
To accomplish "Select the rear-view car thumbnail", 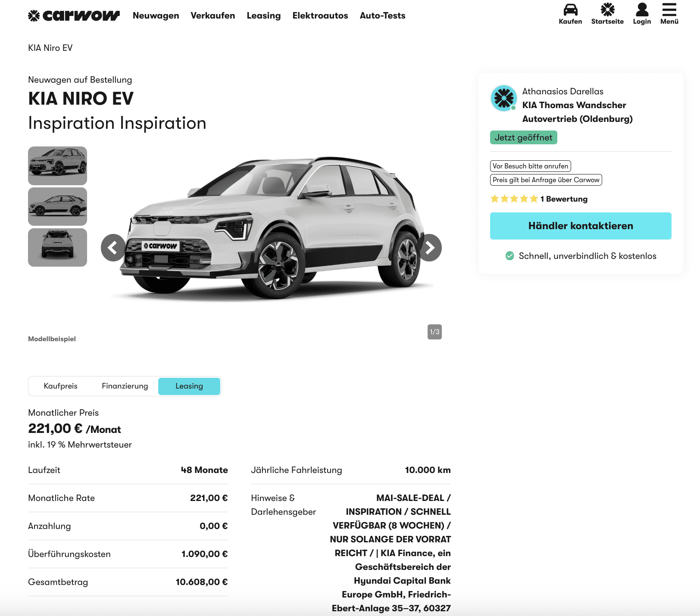I will 58,248.
